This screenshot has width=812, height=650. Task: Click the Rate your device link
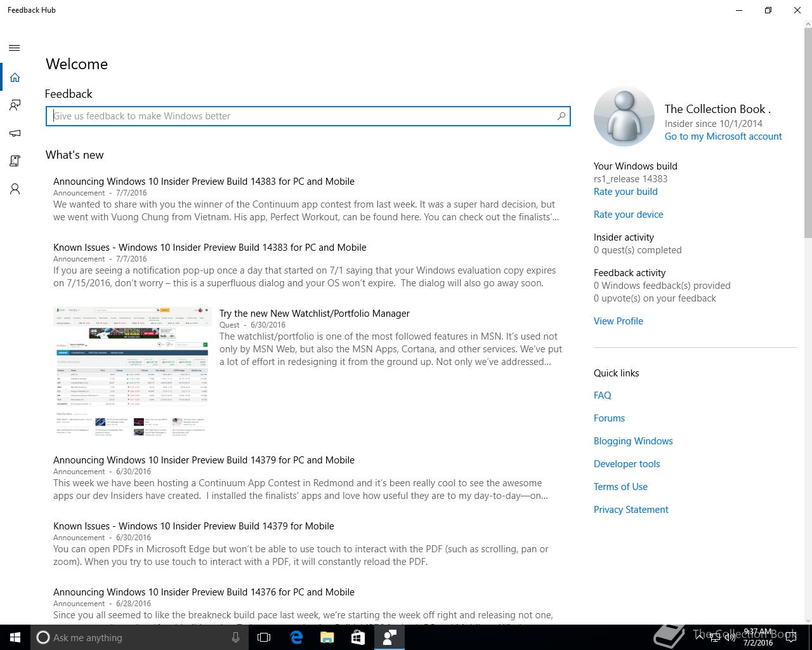click(629, 215)
